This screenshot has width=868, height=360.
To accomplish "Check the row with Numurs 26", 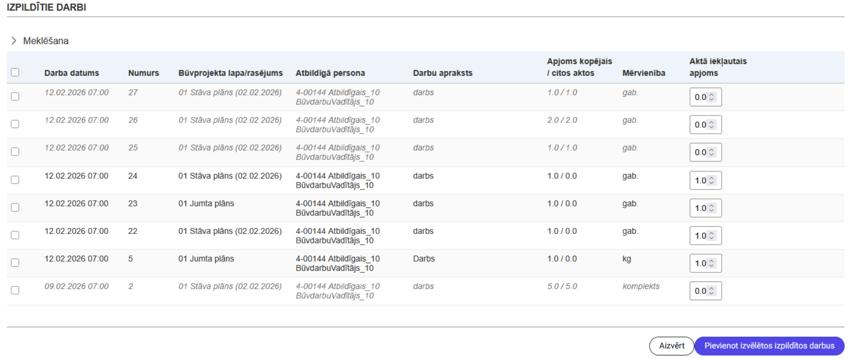I will coord(15,124).
